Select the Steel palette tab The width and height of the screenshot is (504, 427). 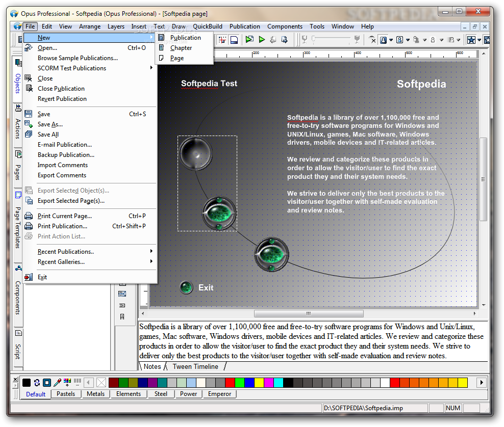[161, 394]
